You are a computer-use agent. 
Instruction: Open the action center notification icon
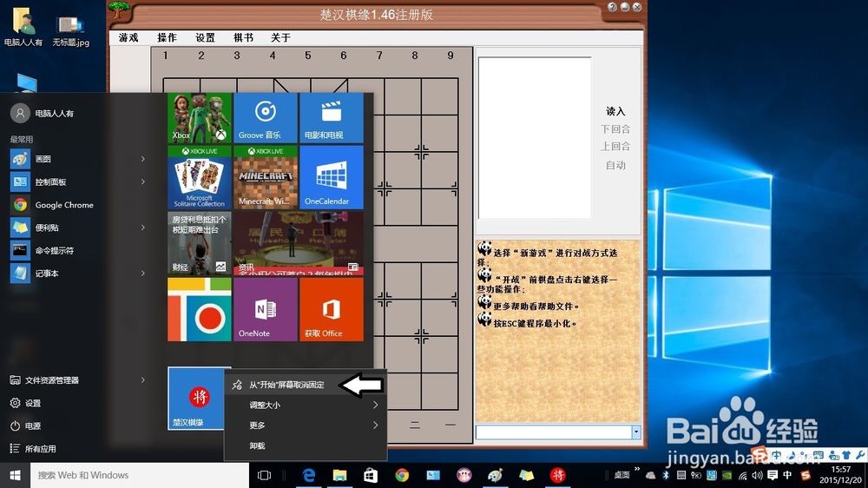(773, 475)
